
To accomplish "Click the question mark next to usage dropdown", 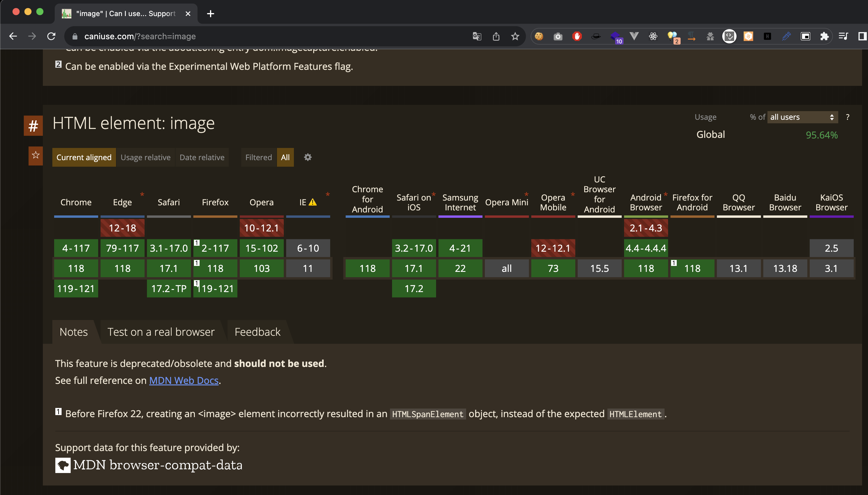I will 847,117.
